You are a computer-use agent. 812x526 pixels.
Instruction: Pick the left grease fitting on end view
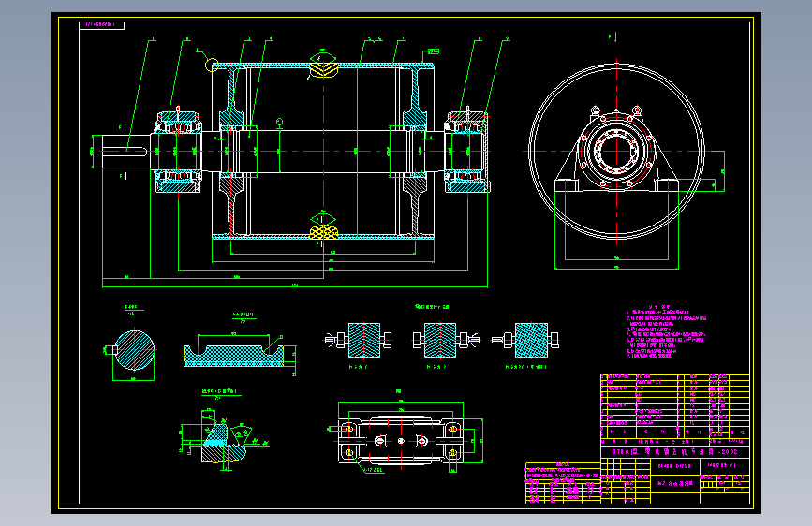click(595, 110)
